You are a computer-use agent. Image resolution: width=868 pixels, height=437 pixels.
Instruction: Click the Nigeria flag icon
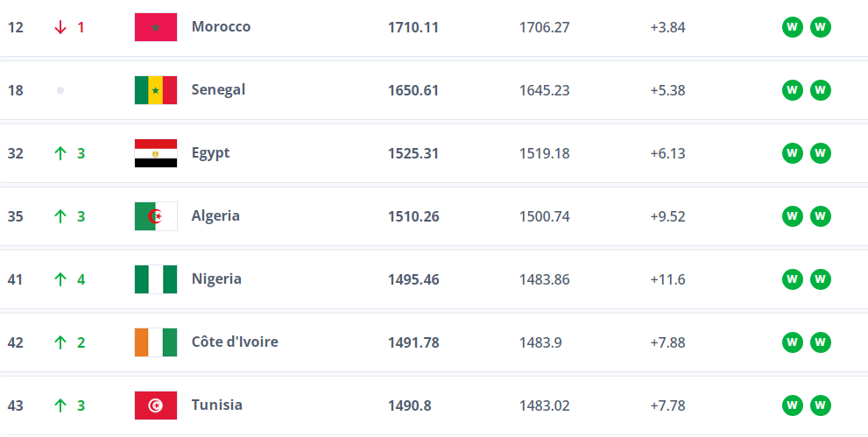coord(156,279)
